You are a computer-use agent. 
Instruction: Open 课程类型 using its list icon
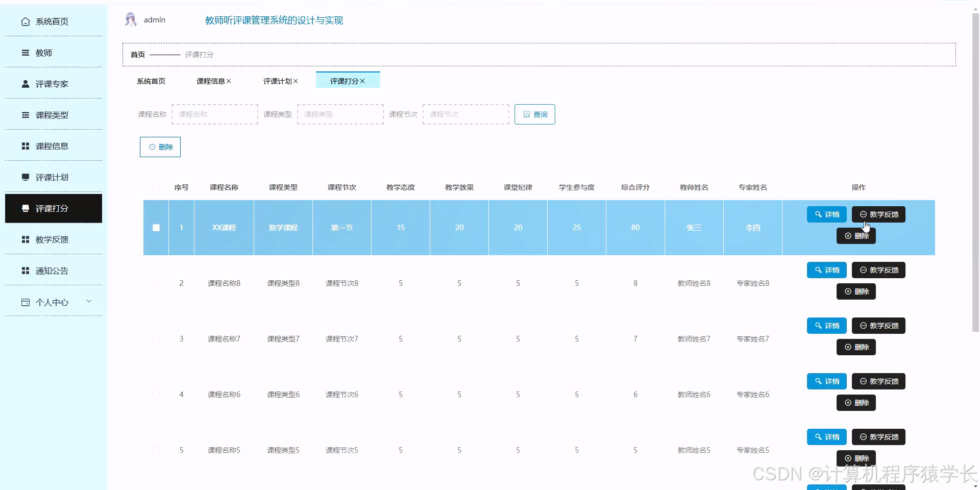pyautogui.click(x=25, y=115)
